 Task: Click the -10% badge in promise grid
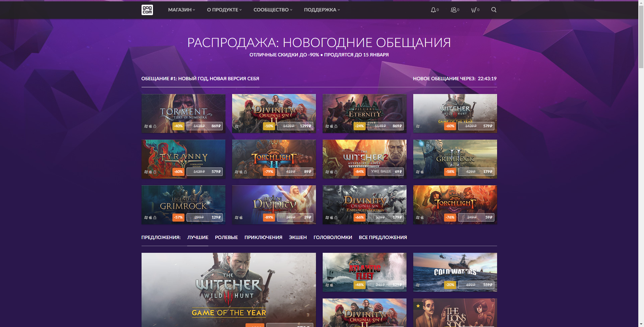tap(269, 126)
